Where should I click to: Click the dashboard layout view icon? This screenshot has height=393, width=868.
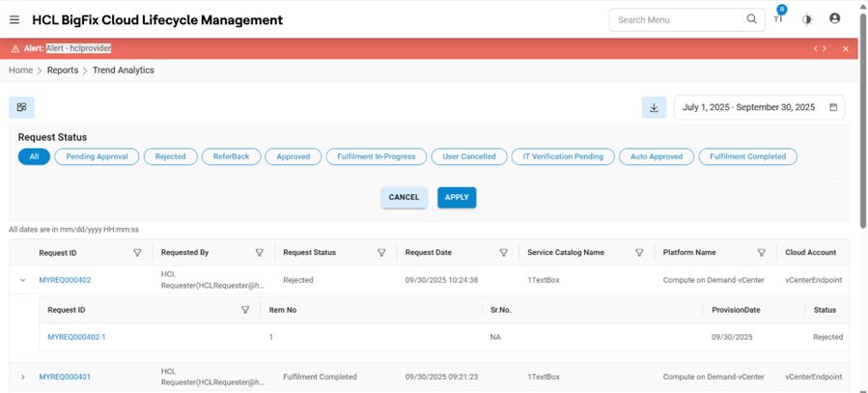click(21, 107)
